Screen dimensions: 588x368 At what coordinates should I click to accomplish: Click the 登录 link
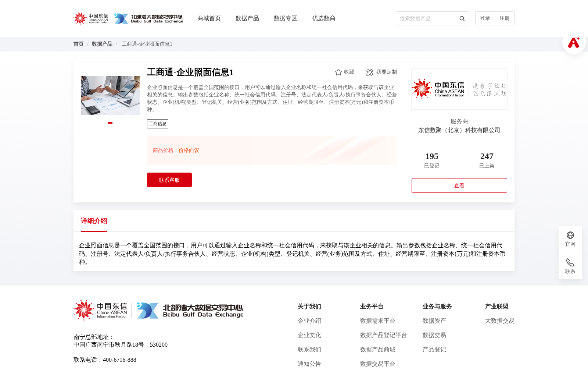[x=485, y=18]
